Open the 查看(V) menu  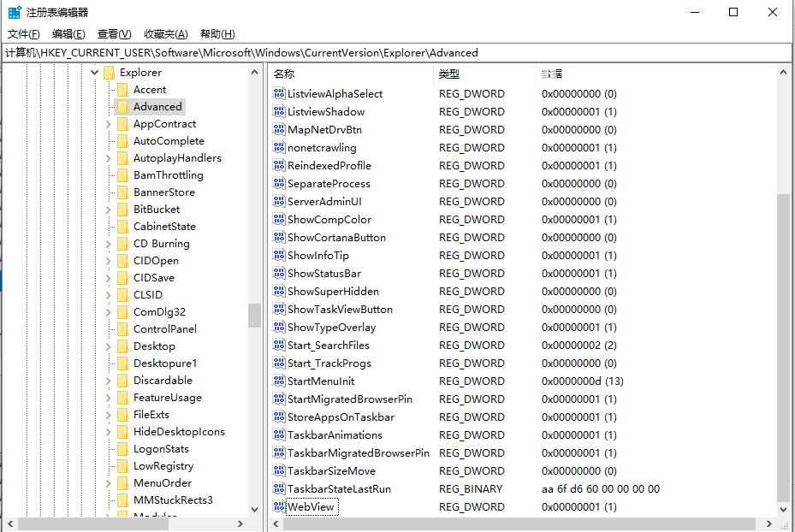(x=114, y=34)
